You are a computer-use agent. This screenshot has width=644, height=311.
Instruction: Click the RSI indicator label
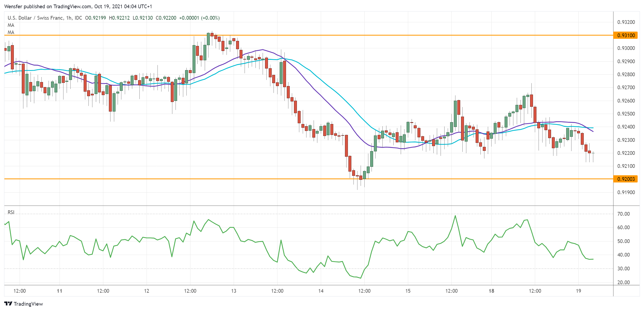click(x=11, y=212)
